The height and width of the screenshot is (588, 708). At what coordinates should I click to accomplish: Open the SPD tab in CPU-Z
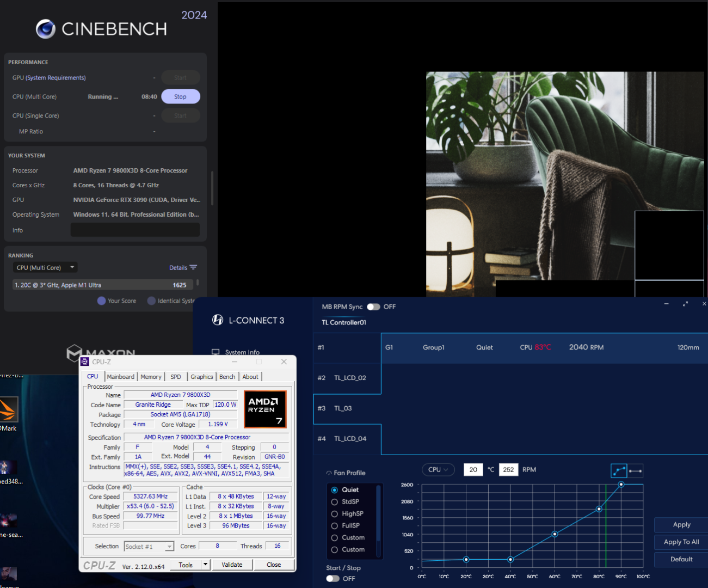pyautogui.click(x=175, y=377)
